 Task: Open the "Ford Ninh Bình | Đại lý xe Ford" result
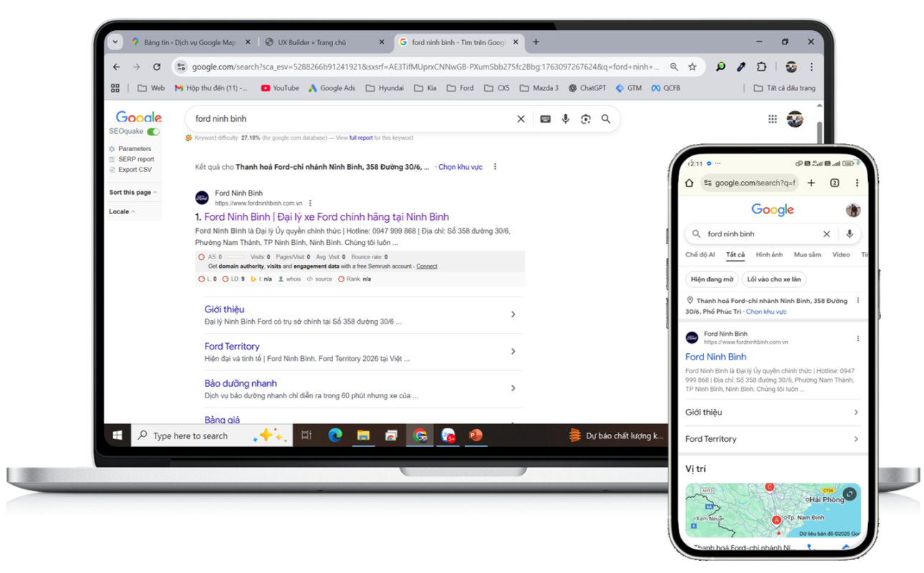(327, 217)
